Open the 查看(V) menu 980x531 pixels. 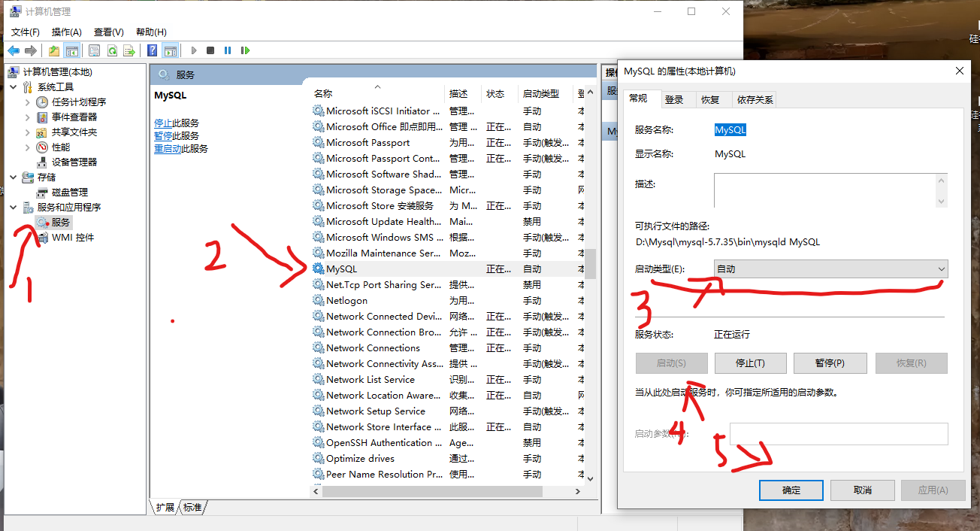(x=109, y=32)
